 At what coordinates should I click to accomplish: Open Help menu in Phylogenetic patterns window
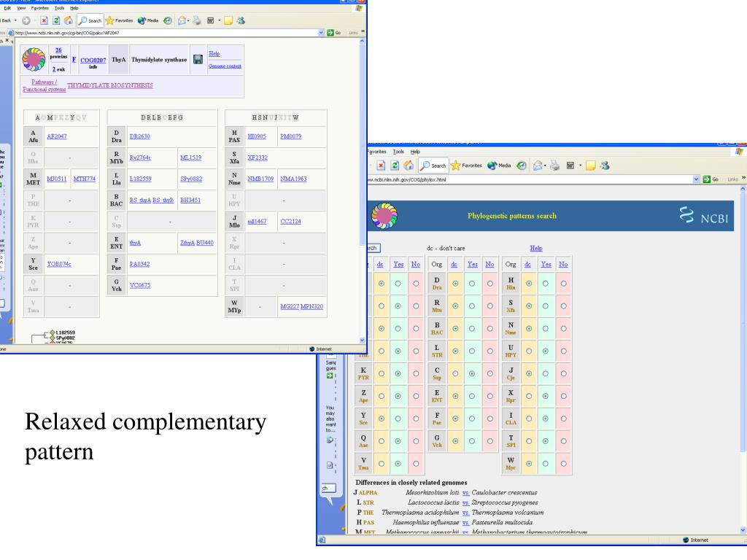tap(415, 152)
